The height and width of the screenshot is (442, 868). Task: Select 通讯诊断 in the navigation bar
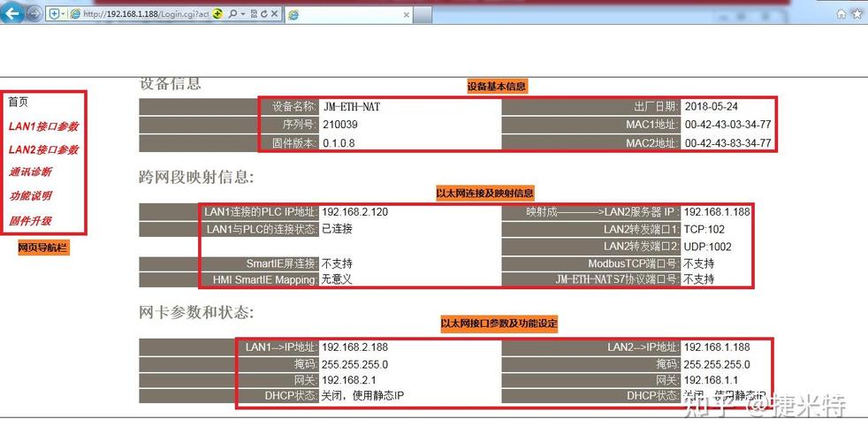(30, 172)
